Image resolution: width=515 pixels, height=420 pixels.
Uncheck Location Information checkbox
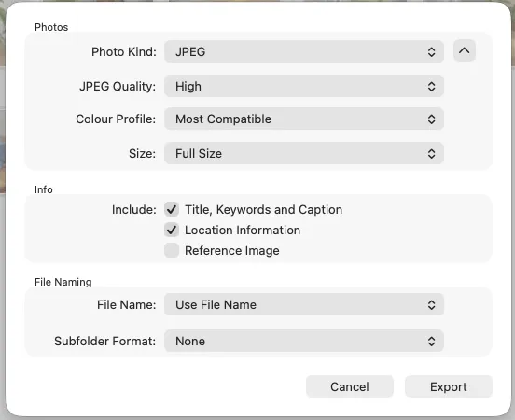tap(172, 230)
